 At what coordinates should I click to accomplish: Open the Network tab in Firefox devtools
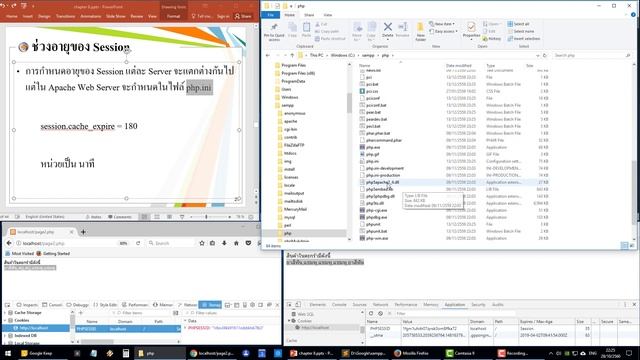188,304
